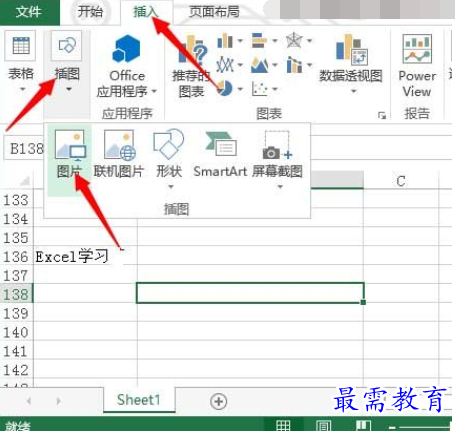Expand the 屏幕截图 dropdown arrow
This screenshot has height=431, width=455.
pos(280,187)
